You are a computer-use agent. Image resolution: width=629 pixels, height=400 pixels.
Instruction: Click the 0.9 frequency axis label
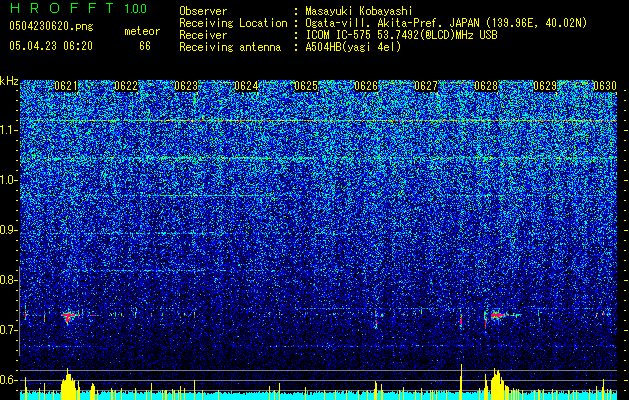pos(9,230)
